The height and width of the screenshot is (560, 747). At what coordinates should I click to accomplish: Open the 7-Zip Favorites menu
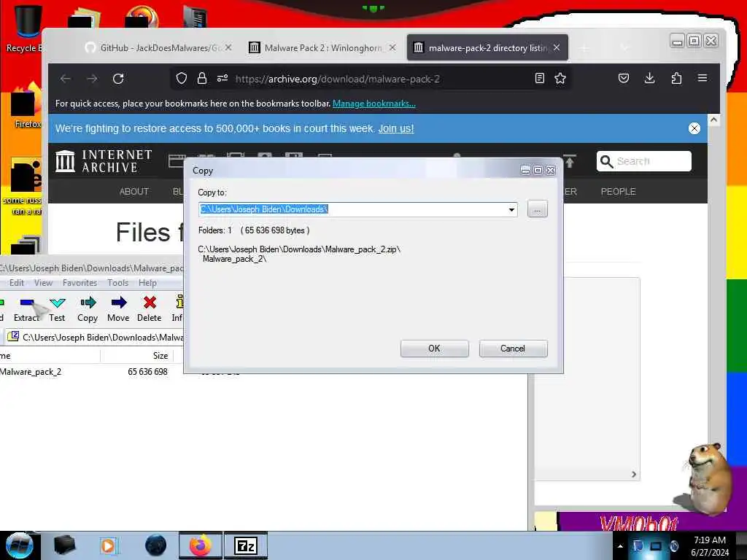click(x=80, y=282)
